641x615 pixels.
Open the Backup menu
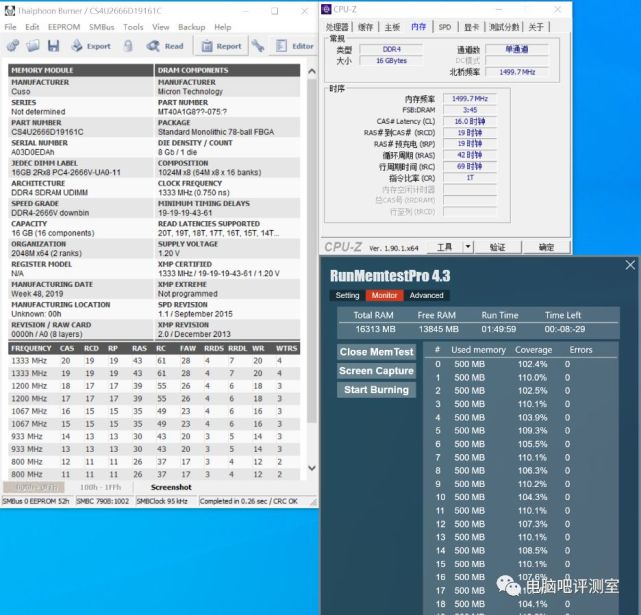tap(191, 27)
